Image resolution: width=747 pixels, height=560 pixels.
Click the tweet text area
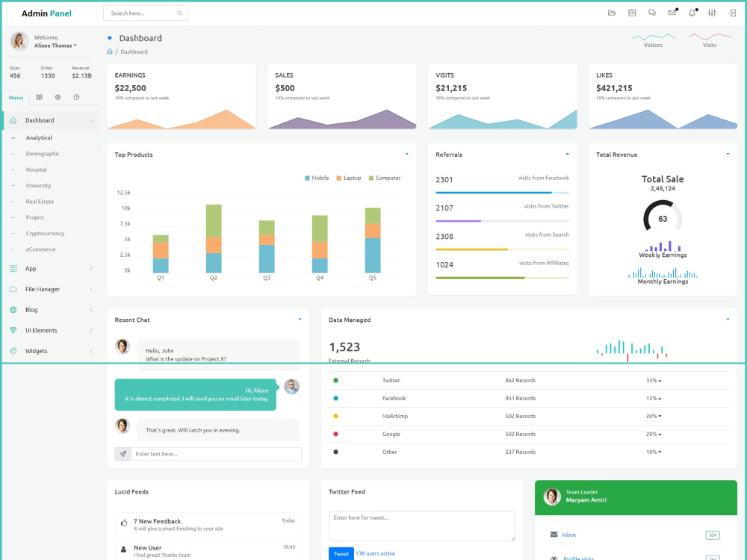[421, 526]
